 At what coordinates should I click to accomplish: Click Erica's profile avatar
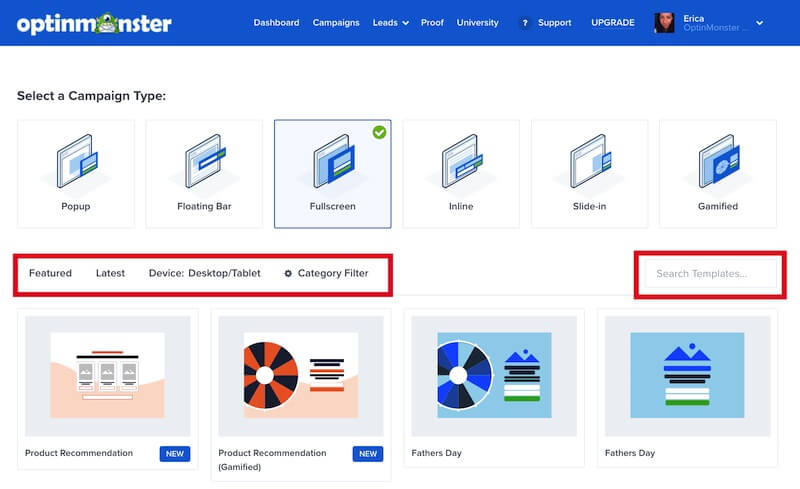tap(664, 23)
